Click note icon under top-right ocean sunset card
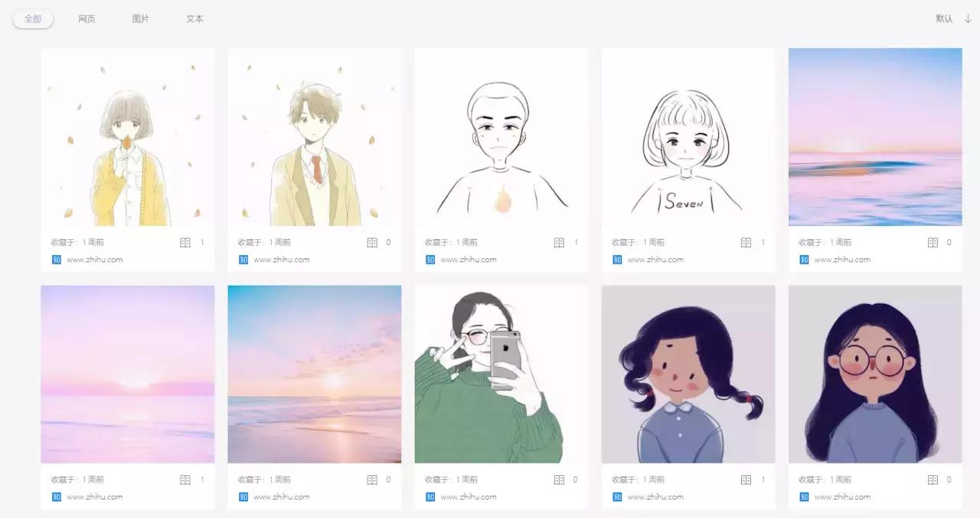Image resolution: width=980 pixels, height=518 pixels. pyautogui.click(x=933, y=242)
